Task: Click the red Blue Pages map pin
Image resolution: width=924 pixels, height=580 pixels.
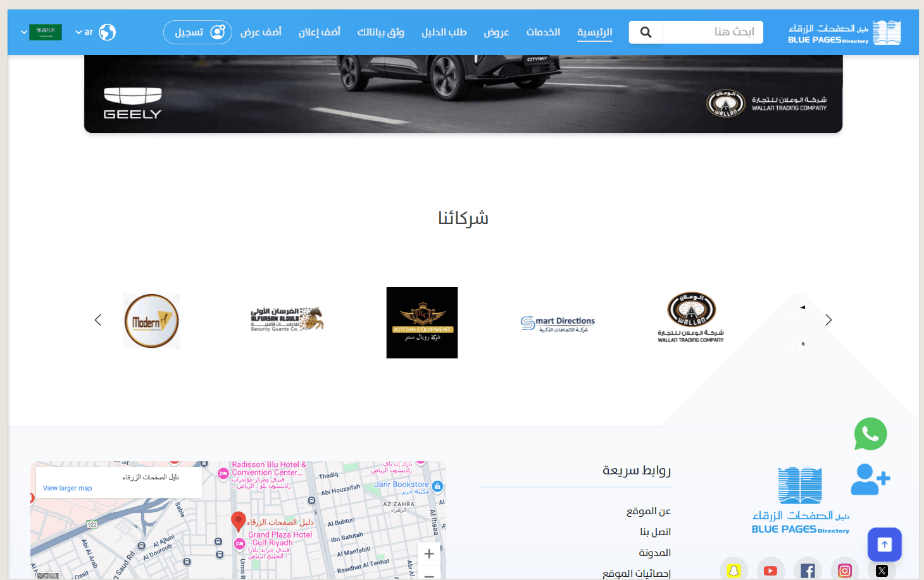Action: tap(239, 522)
